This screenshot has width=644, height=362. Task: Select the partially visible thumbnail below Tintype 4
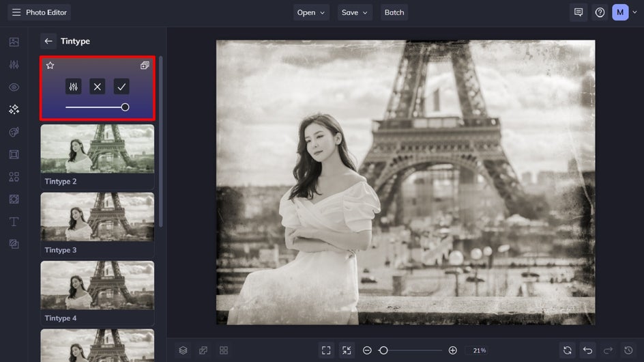pyautogui.click(x=98, y=345)
